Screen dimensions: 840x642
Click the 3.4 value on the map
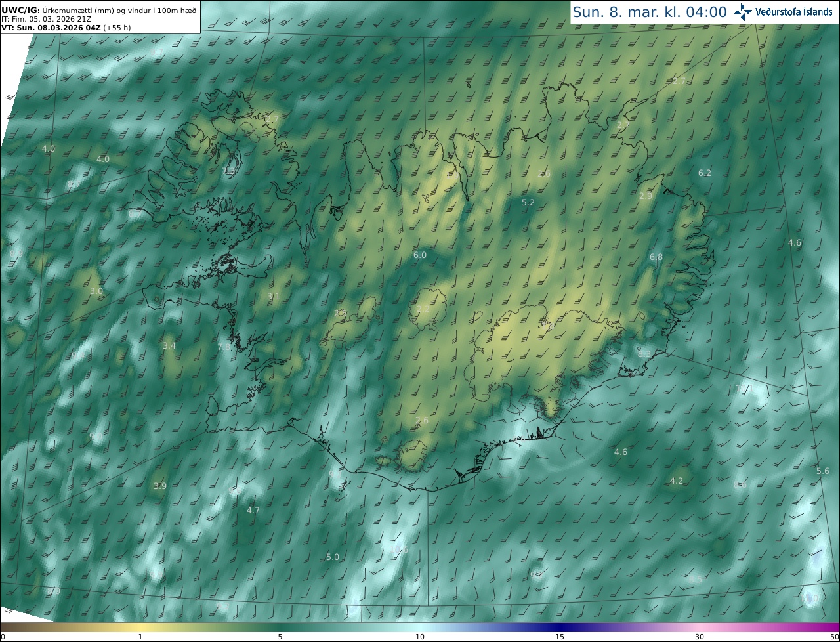(x=169, y=346)
